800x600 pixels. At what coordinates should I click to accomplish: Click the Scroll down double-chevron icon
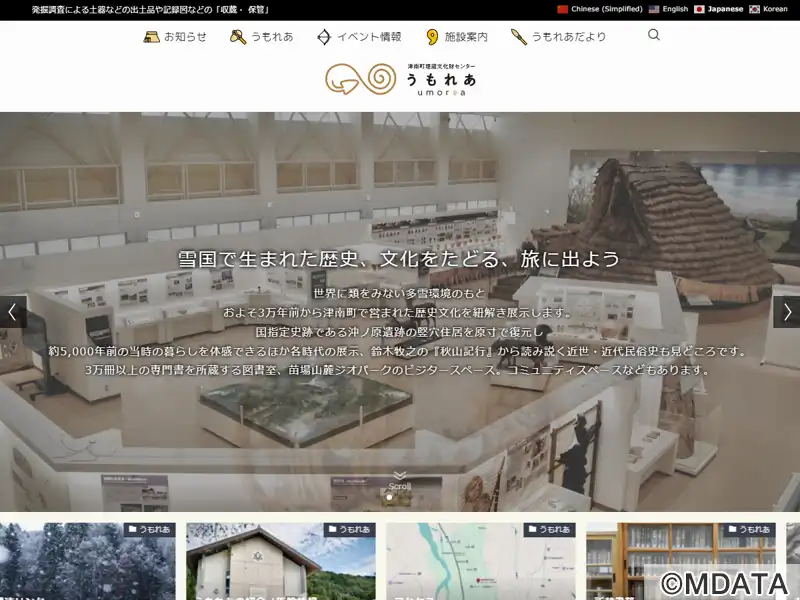click(399, 476)
